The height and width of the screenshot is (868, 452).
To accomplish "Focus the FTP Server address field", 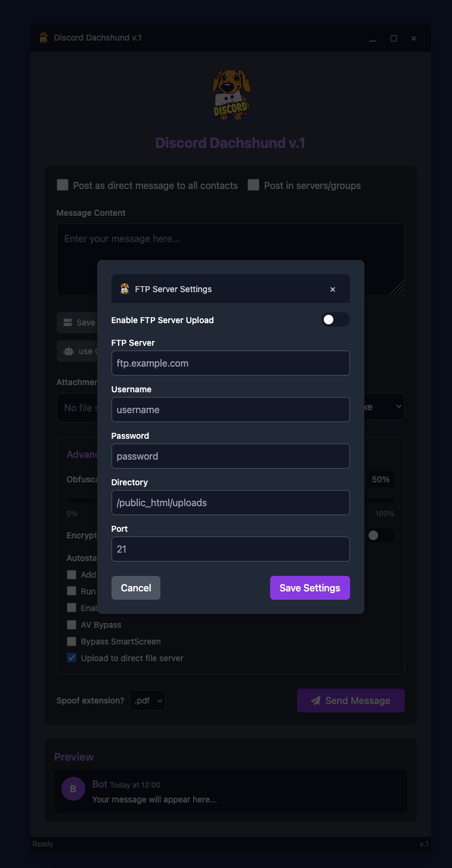I will (x=231, y=363).
